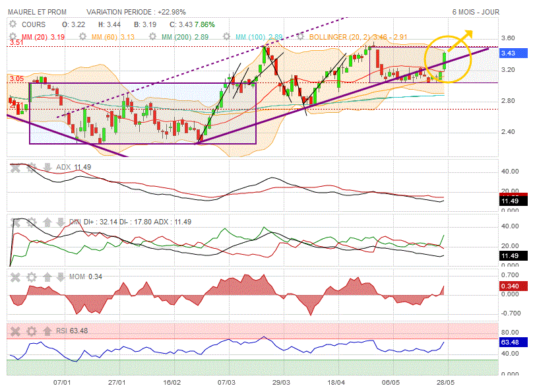533x392 pixels.
Task: Open settings gear for MM (20)
Action: (x=13, y=36)
